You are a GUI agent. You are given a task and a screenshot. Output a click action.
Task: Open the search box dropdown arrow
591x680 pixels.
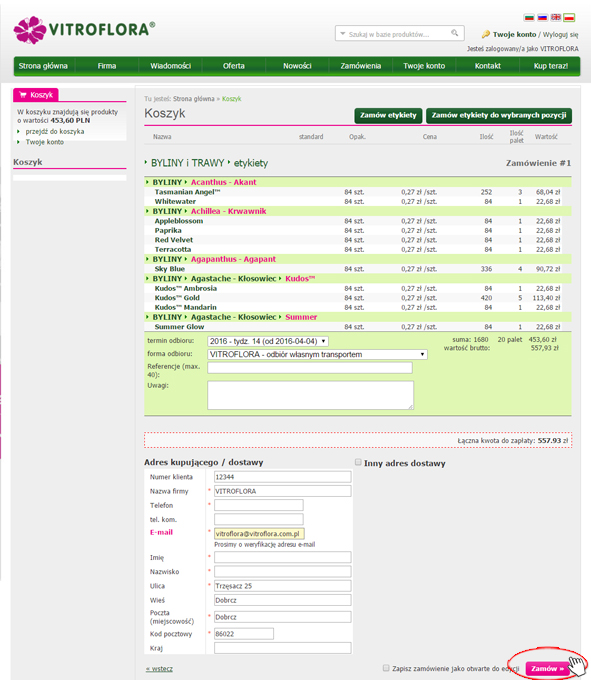[343, 33]
